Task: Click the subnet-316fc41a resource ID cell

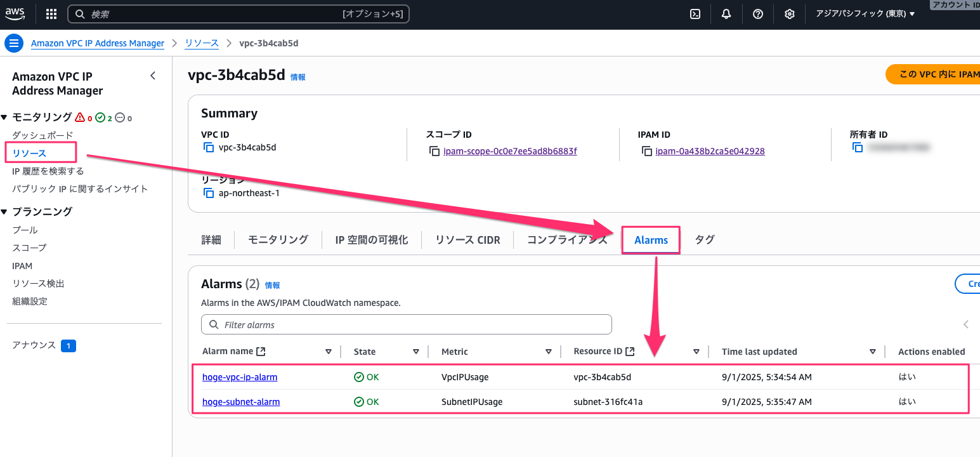Action: click(608, 402)
